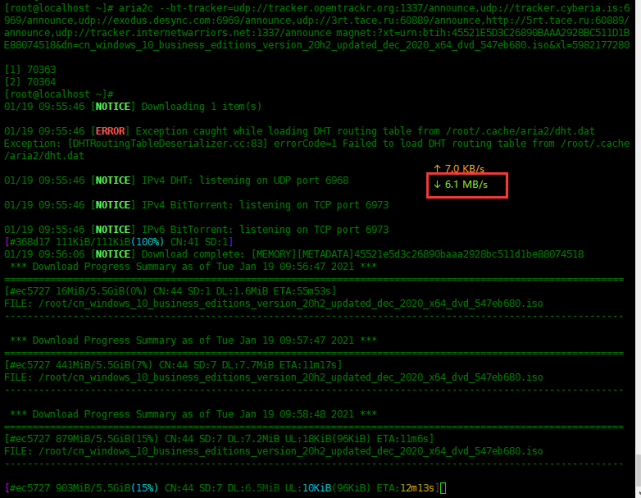641x498 pixels.
Task: Click '[1] 70363' job line
Action: pos(30,70)
